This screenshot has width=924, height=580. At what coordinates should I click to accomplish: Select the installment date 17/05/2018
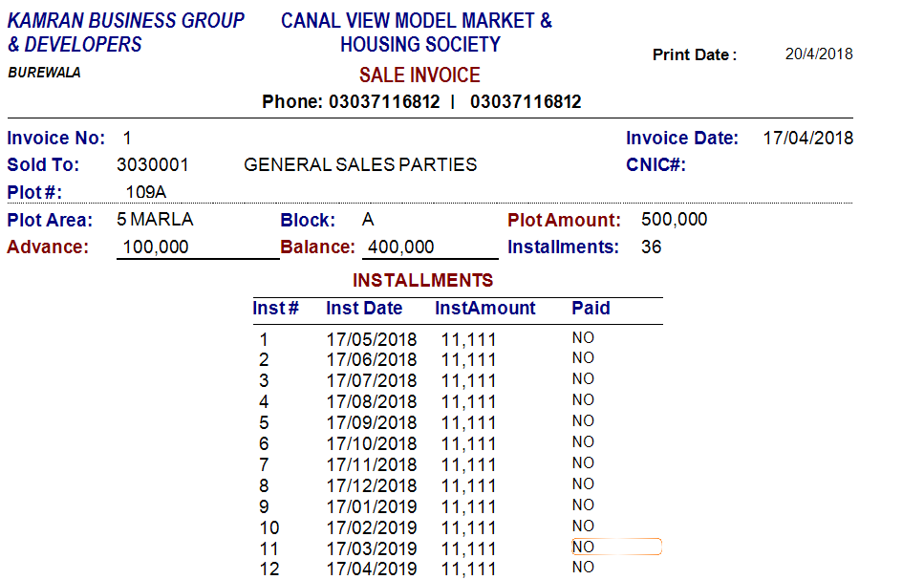(x=372, y=339)
